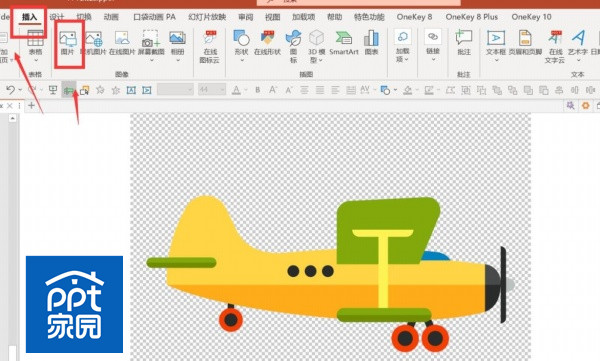Switch to the 插入 (Insert) tab
This screenshot has height=361, width=600.
pos(29,17)
